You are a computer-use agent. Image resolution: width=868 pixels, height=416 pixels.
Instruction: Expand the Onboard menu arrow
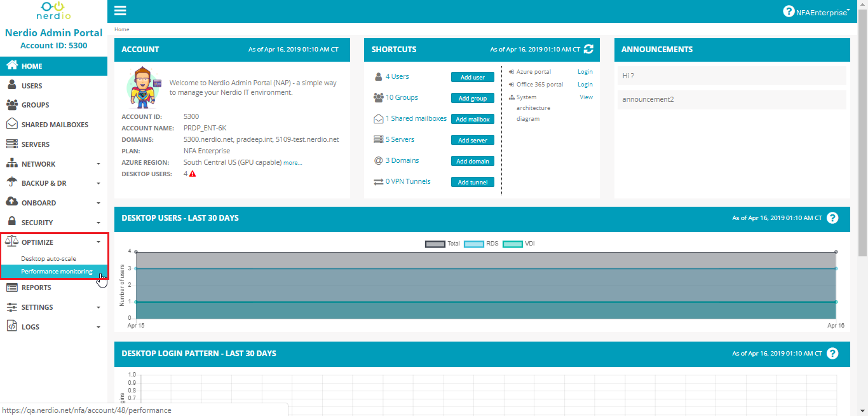pyautogui.click(x=98, y=204)
